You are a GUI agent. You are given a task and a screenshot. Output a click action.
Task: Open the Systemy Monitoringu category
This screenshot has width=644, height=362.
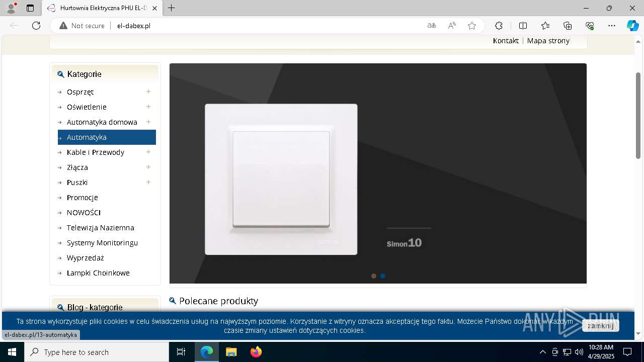102,243
